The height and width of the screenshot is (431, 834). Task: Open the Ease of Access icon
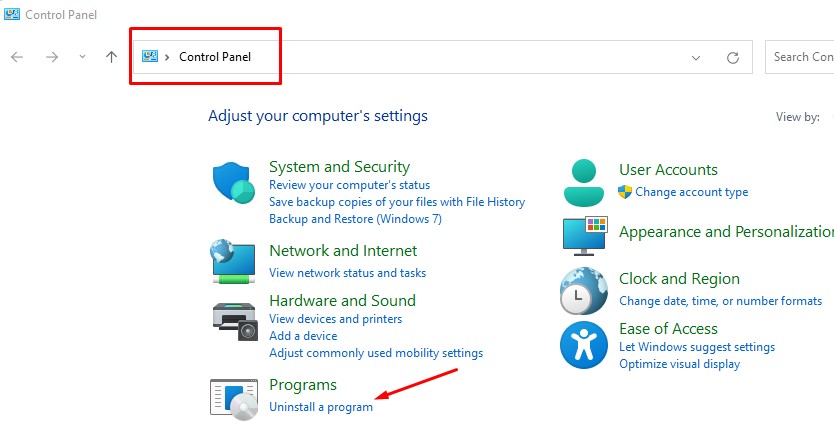(x=585, y=345)
